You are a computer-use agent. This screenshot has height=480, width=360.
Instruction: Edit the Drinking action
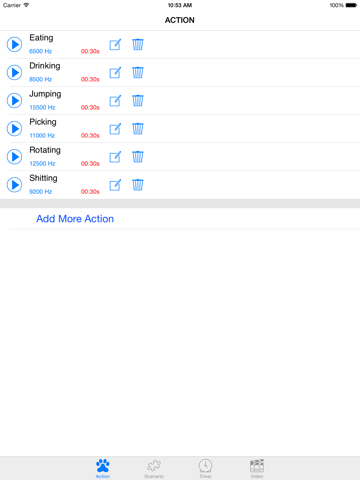click(x=115, y=72)
